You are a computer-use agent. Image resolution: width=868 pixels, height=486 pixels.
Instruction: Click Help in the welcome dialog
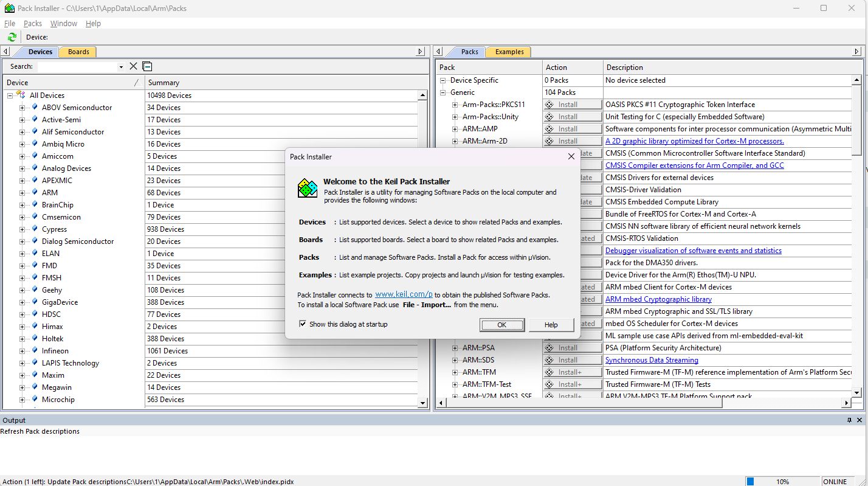(551, 325)
